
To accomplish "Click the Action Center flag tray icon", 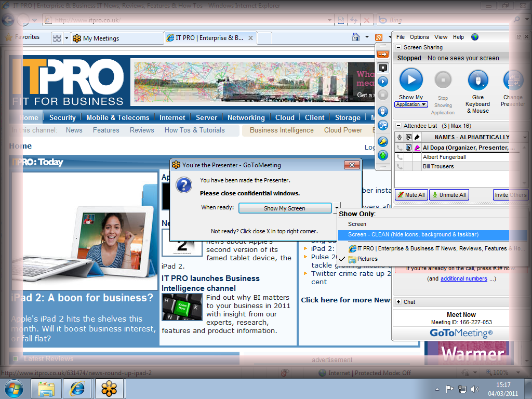I will tap(449, 389).
